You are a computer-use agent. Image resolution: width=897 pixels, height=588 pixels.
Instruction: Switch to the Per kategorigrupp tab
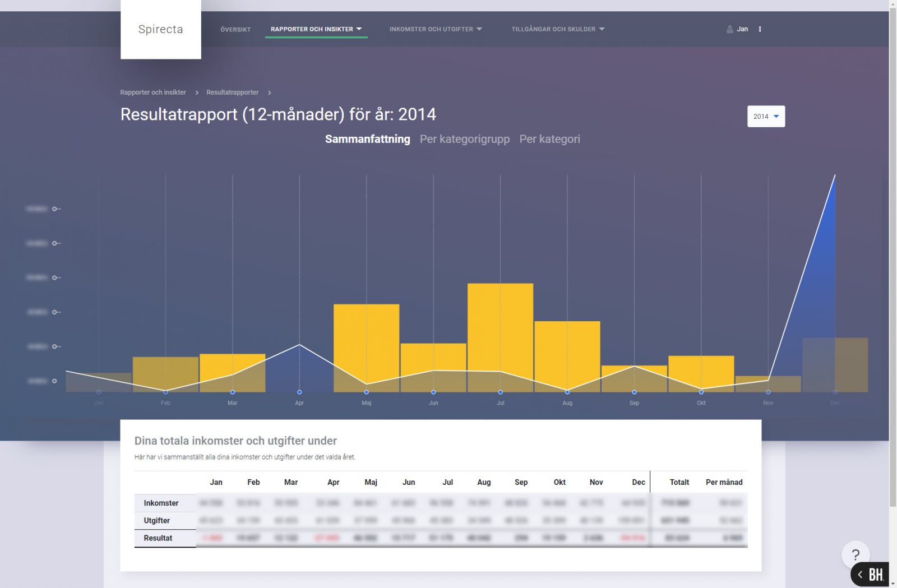464,139
